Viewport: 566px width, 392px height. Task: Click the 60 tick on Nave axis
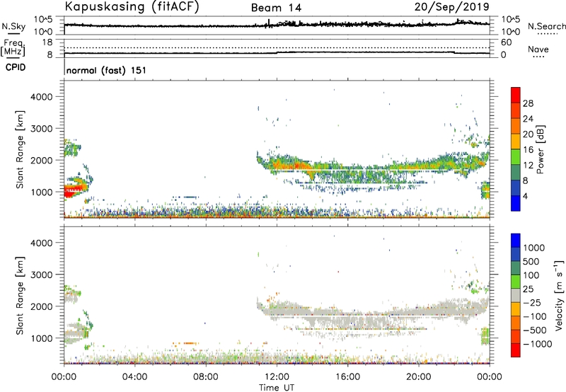(x=506, y=42)
